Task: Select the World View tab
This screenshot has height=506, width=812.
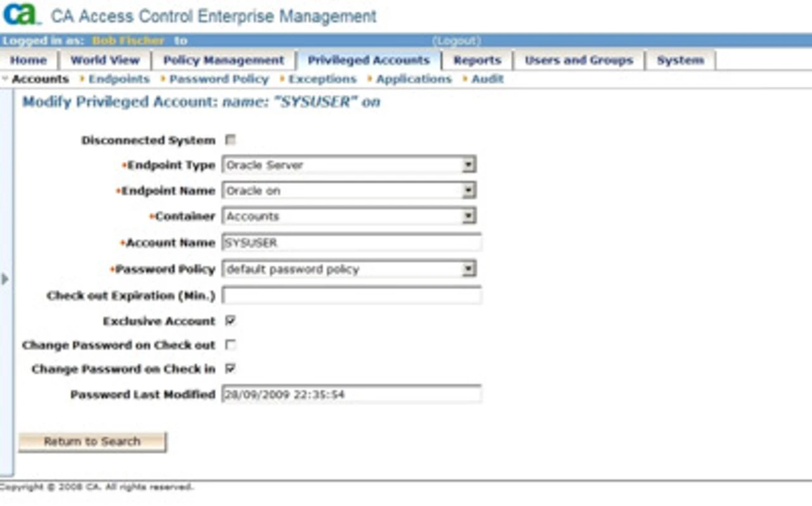Action: (x=105, y=60)
